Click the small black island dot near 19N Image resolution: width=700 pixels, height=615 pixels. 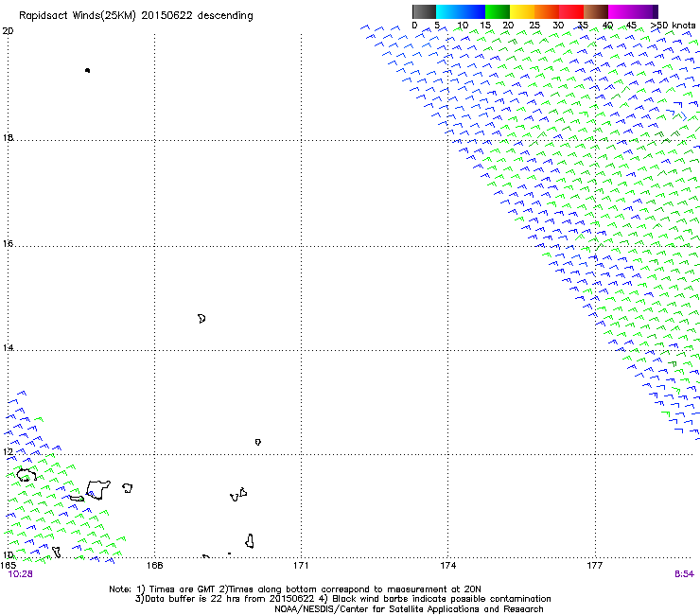pyautogui.click(x=87, y=71)
